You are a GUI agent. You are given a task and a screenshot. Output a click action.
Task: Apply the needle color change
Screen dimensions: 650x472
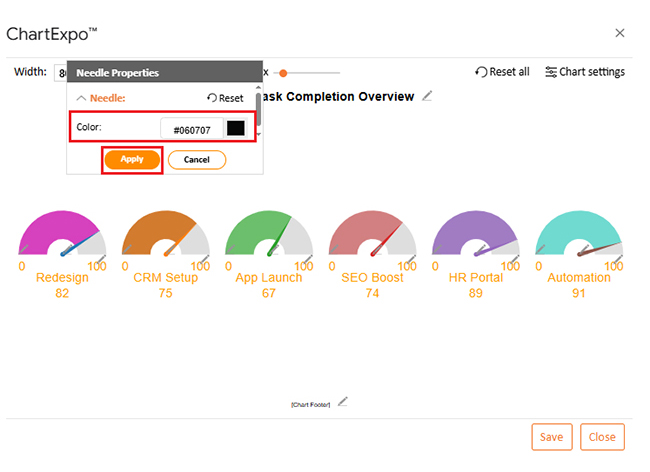pos(132,160)
